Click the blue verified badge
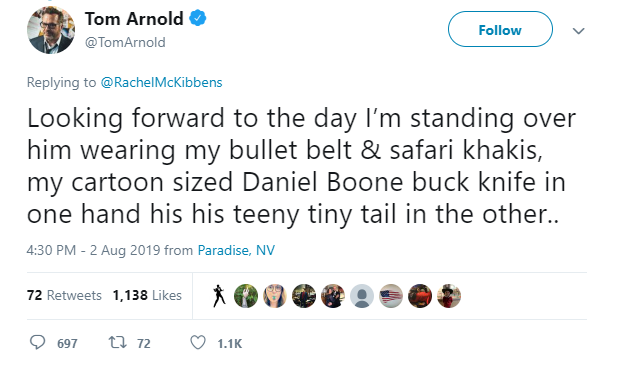 [198, 18]
